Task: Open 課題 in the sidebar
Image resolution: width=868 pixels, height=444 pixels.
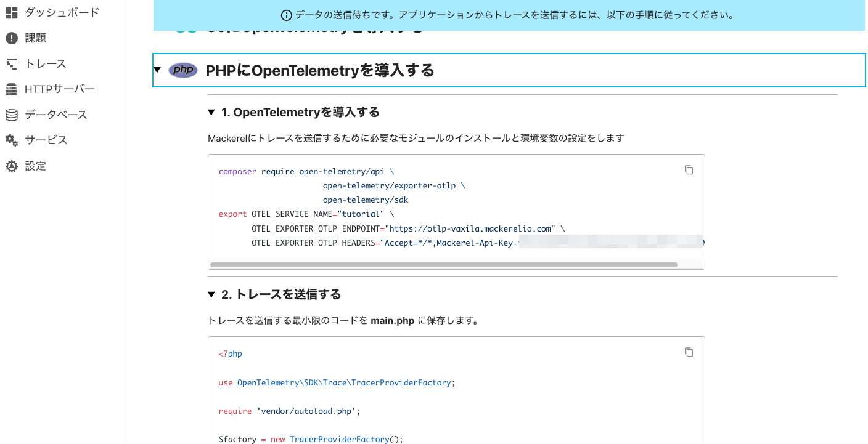Action: click(x=35, y=38)
